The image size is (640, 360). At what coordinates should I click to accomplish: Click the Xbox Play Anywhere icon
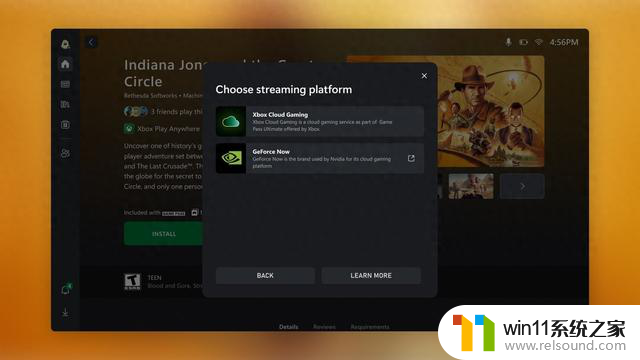pyautogui.click(x=129, y=129)
